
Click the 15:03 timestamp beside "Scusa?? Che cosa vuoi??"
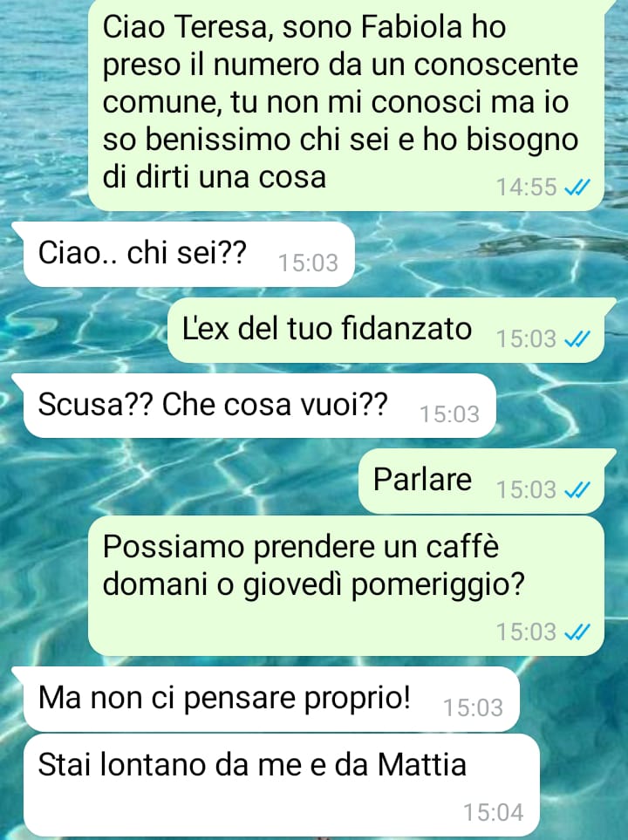click(449, 414)
